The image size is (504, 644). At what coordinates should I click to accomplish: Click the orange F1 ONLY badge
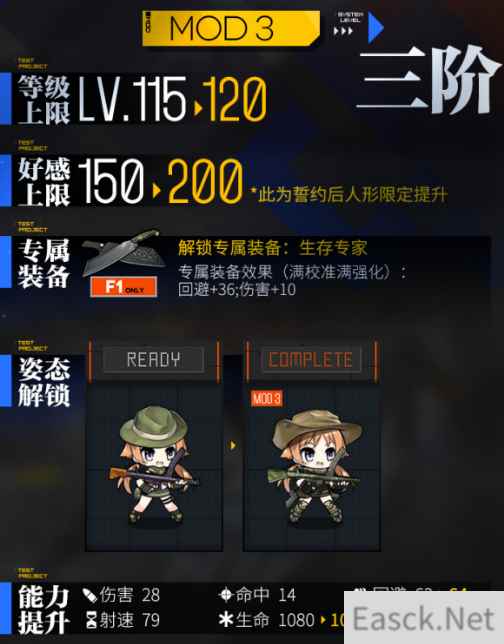pos(124,287)
